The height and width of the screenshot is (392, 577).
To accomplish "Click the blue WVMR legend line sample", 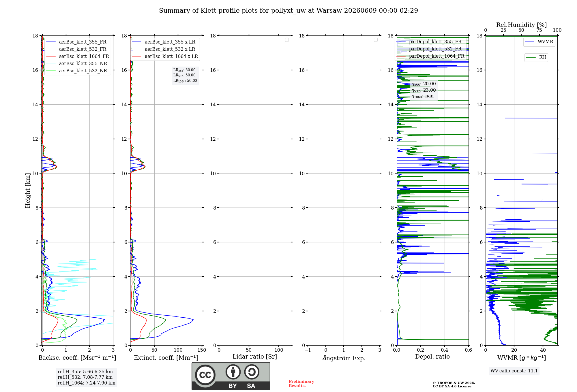I will pos(530,42).
